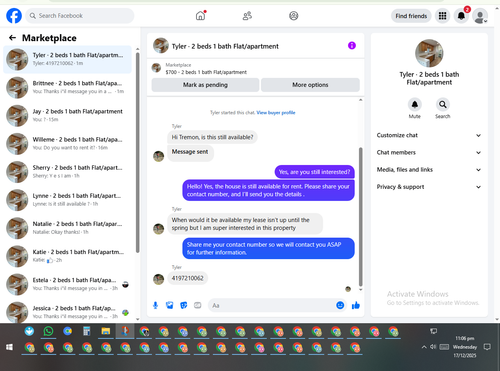Open the apps grid menu icon
This screenshot has height=371, width=500.
442,16
